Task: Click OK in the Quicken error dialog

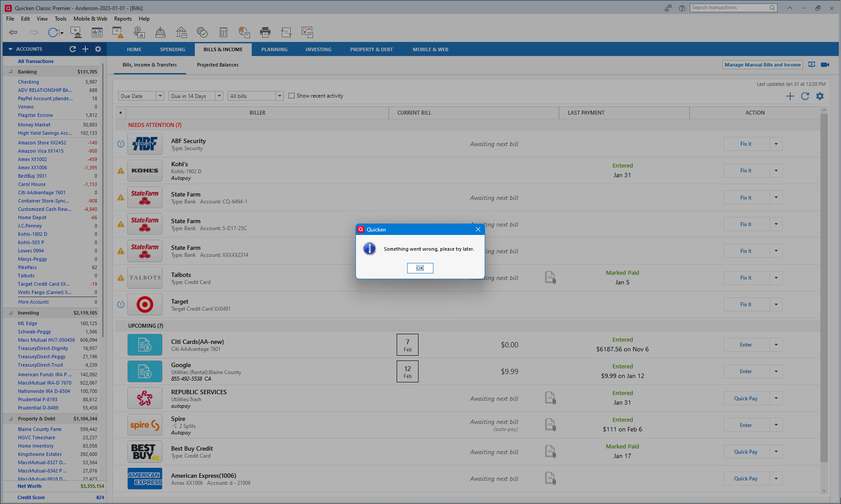Action: point(420,268)
